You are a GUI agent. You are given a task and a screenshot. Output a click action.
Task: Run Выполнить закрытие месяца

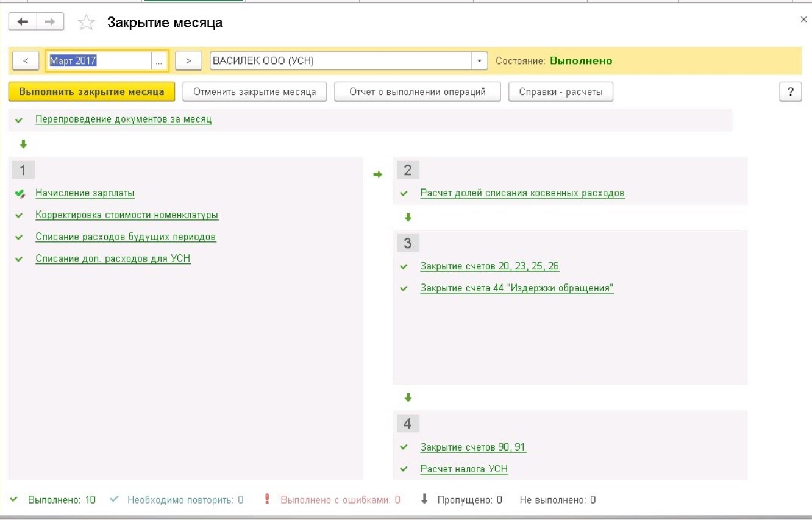pos(91,92)
